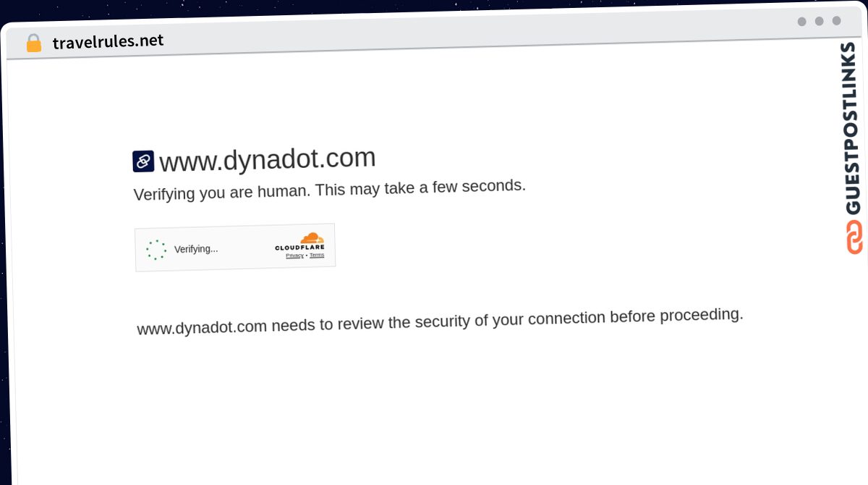Click the review security of connection sentence
The image size is (868, 485).
pos(440,321)
